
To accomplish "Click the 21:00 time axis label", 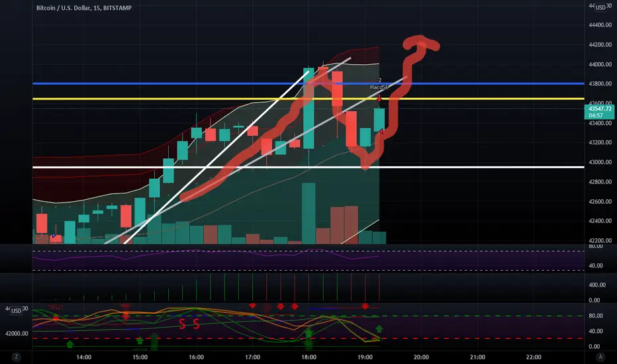I will click(x=477, y=357).
